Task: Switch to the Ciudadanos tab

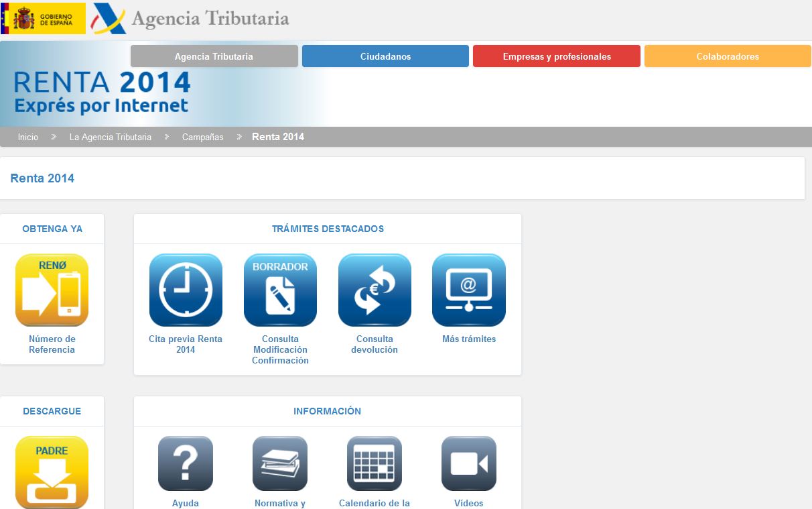Action: point(385,56)
